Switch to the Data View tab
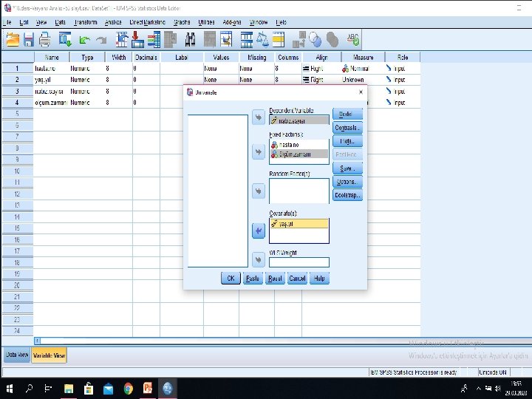 (16, 355)
